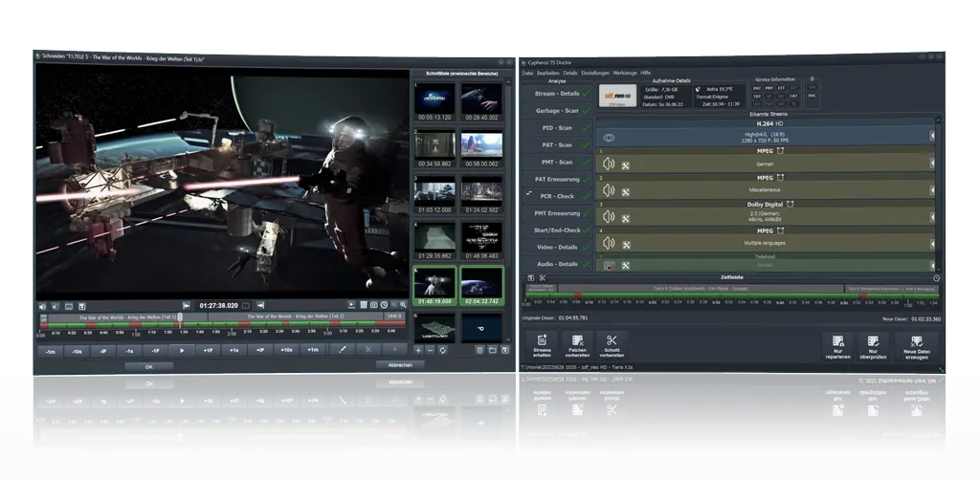Expand the Miscellaneous MPEG stream arrow
This screenshot has height=480, width=980.
(x=932, y=191)
